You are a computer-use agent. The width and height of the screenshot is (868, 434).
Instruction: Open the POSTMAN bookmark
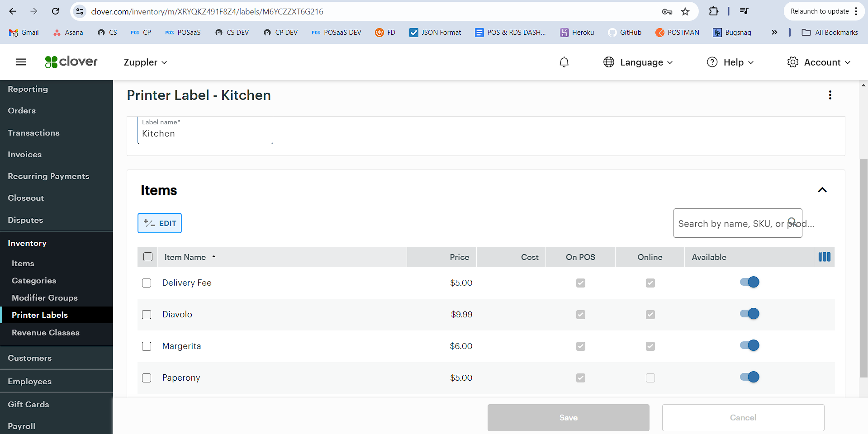[677, 33]
